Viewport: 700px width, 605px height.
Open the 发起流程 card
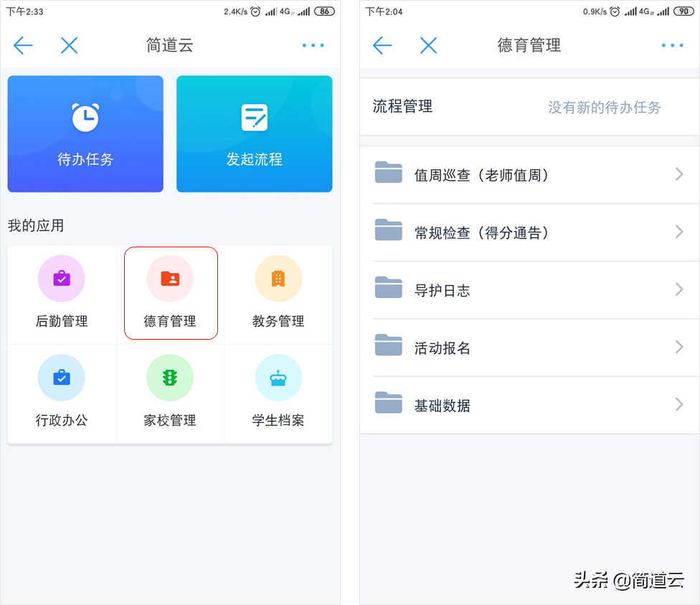[x=254, y=134]
